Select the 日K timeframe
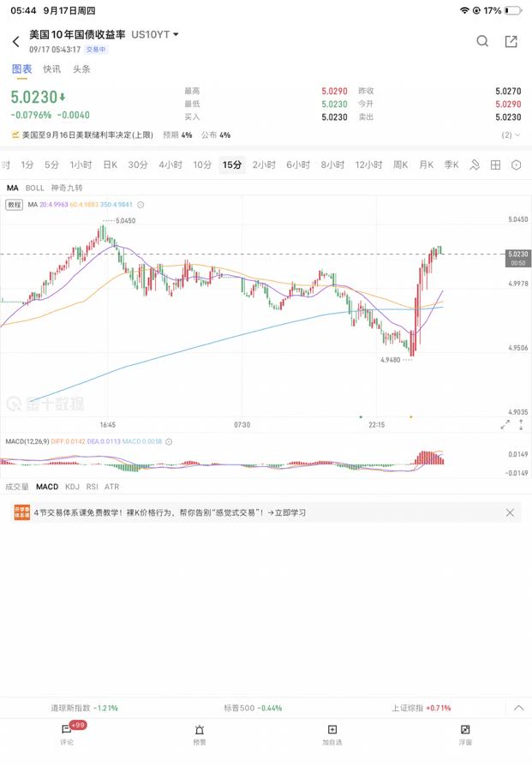532x766 pixels. click(x=111, y=165)
